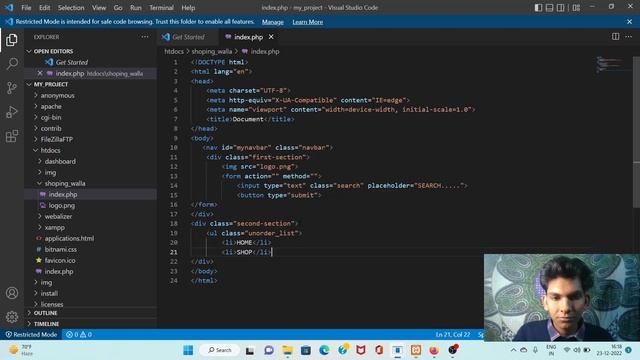Viewport: 640px width, 360px height.
Task: Click the VS Code logo in title bar
Action: 9,7
